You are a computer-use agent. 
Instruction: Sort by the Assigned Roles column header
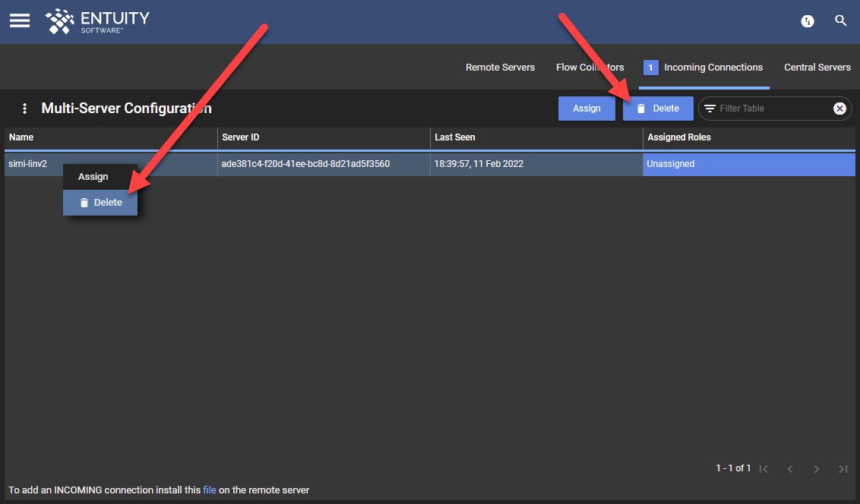click(x=749, y=137)
